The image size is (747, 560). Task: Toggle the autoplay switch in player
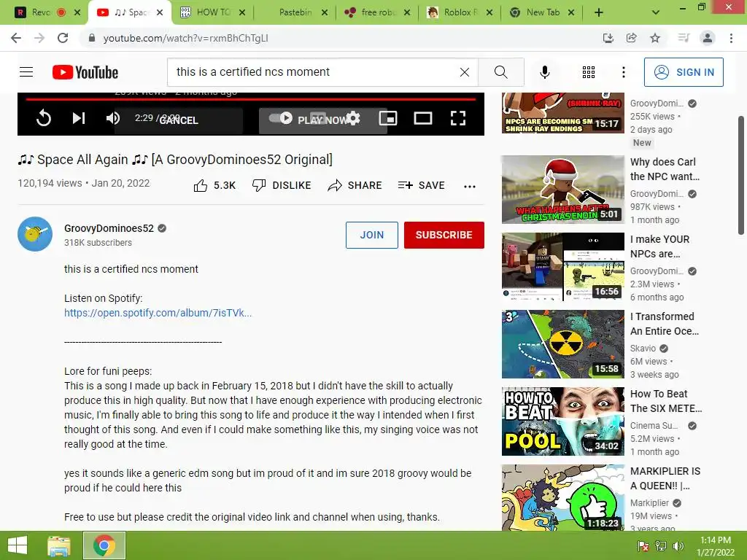pos(281,117)
